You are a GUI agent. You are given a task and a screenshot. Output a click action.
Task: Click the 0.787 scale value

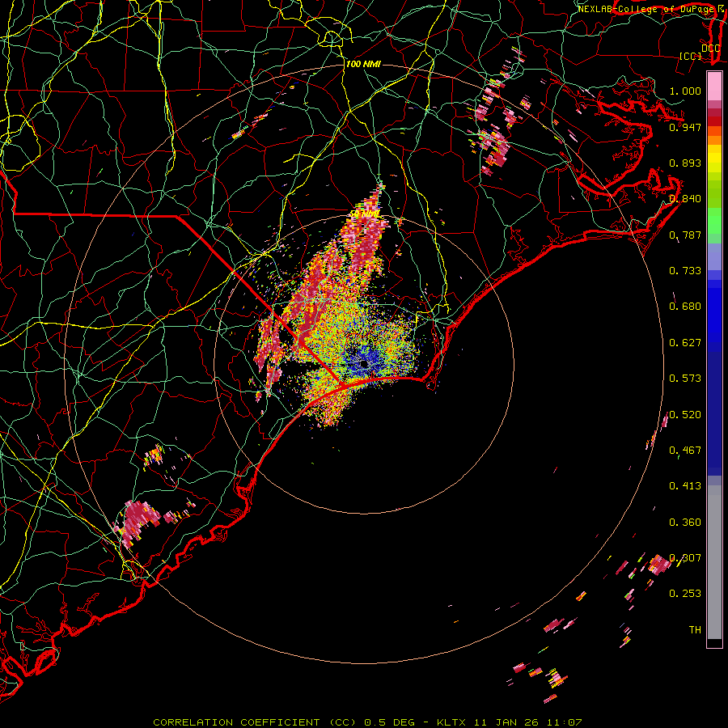pyautogui.click(x=685, y=235)
